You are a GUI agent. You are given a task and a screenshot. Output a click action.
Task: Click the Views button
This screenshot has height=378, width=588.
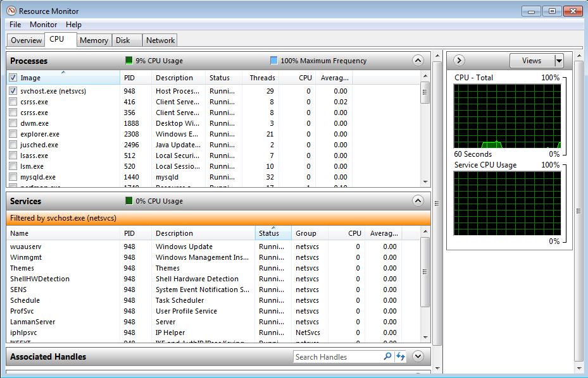click(532, 61)
